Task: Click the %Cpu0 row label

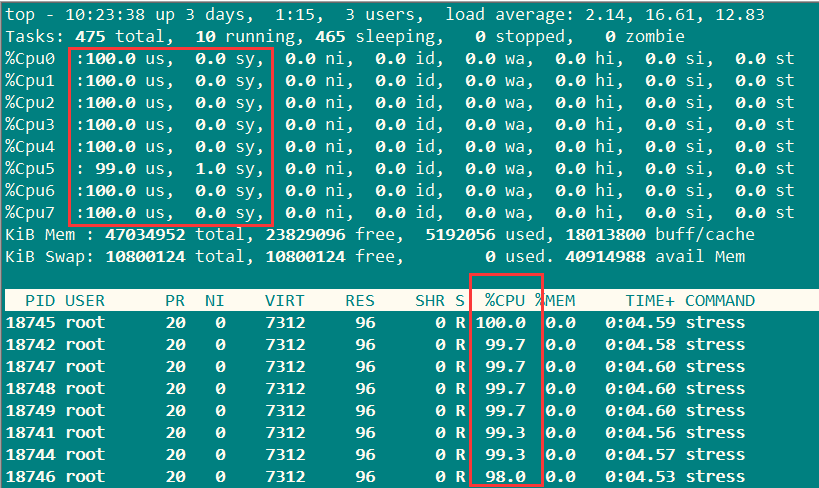Action: [30, 59]
